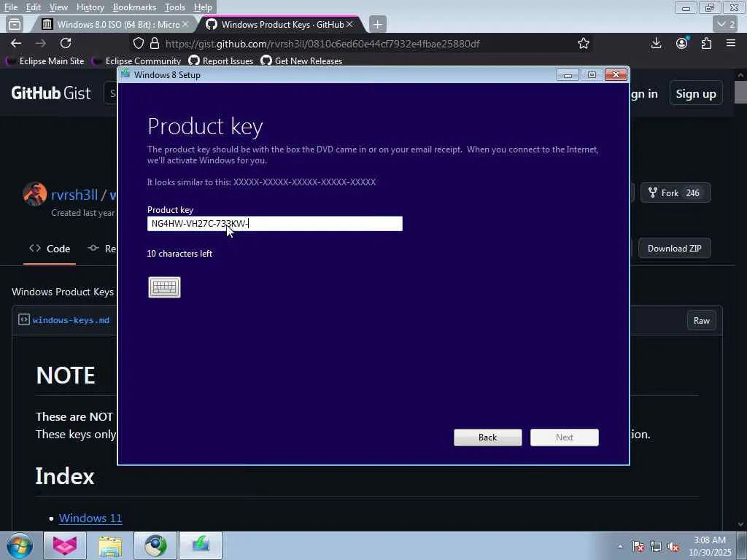Click the browser forward arrow
The height and width of the screenshot is (560, 747).
pyautogui.click(x=41, y=43)
